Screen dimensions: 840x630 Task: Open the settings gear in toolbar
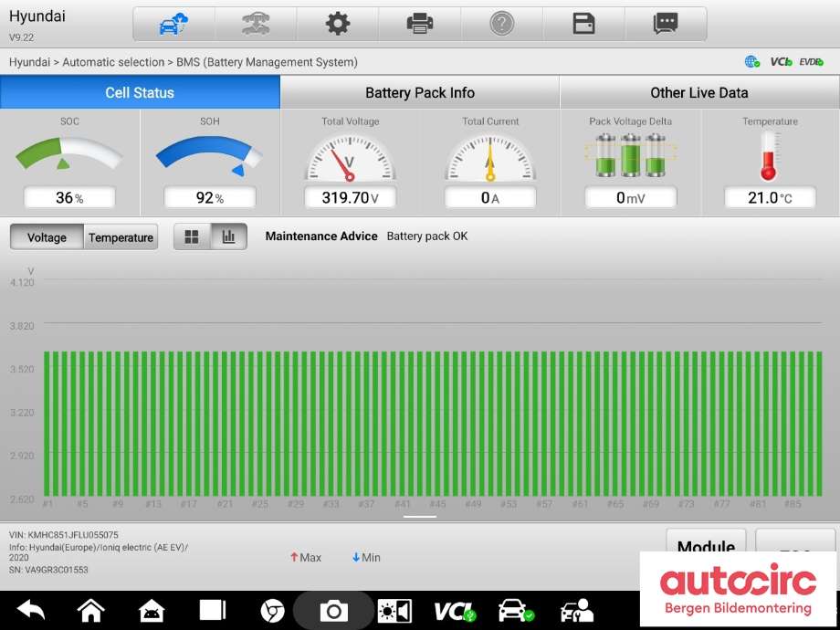click(x=338, y=24)
